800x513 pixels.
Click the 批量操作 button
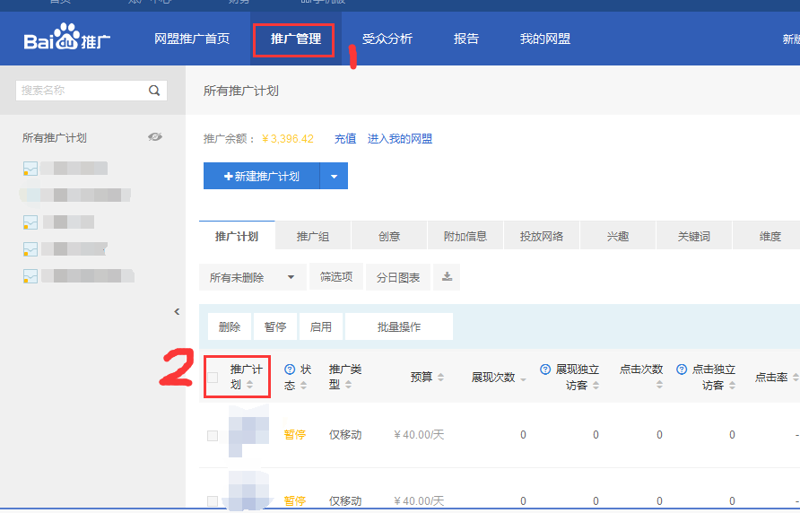coord(399,327)
